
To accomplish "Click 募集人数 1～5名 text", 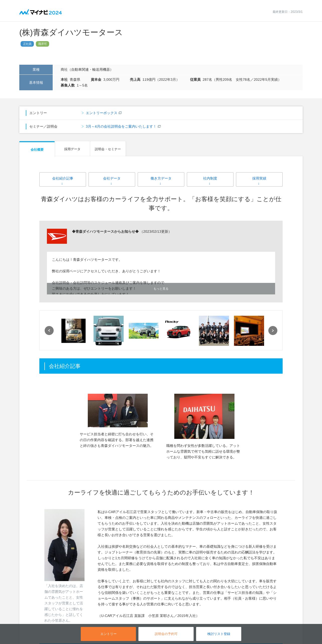I will 74,85.
